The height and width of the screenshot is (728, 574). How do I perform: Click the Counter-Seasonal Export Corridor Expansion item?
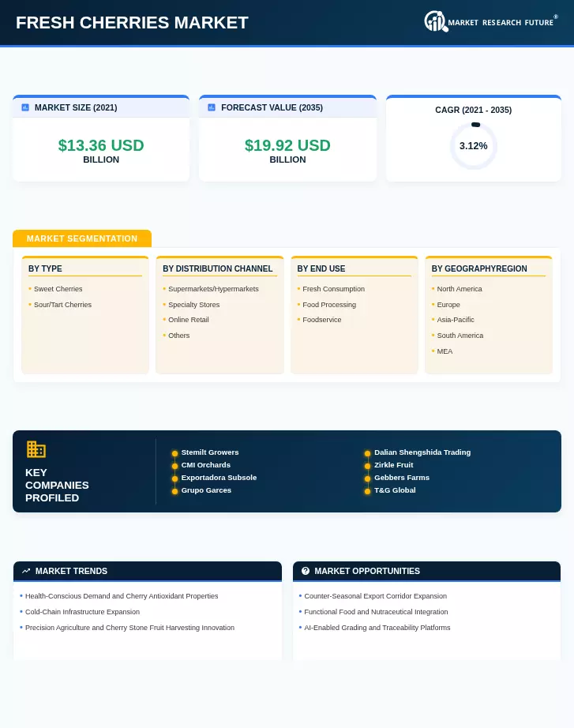375,596
